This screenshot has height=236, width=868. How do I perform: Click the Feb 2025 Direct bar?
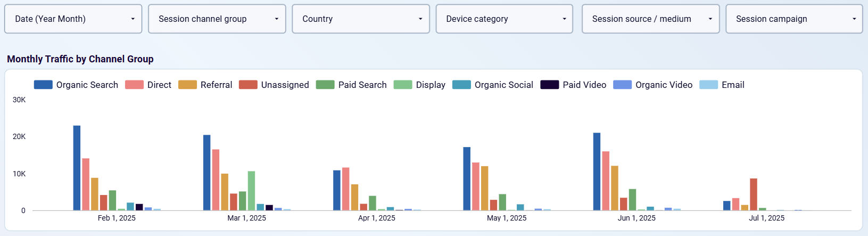86,184
